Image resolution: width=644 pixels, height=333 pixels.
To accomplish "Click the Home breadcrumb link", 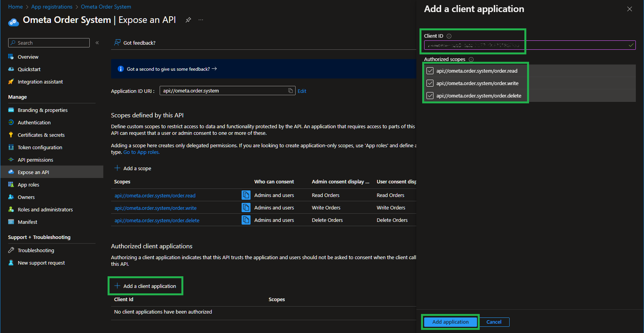I will coord(16,7).
